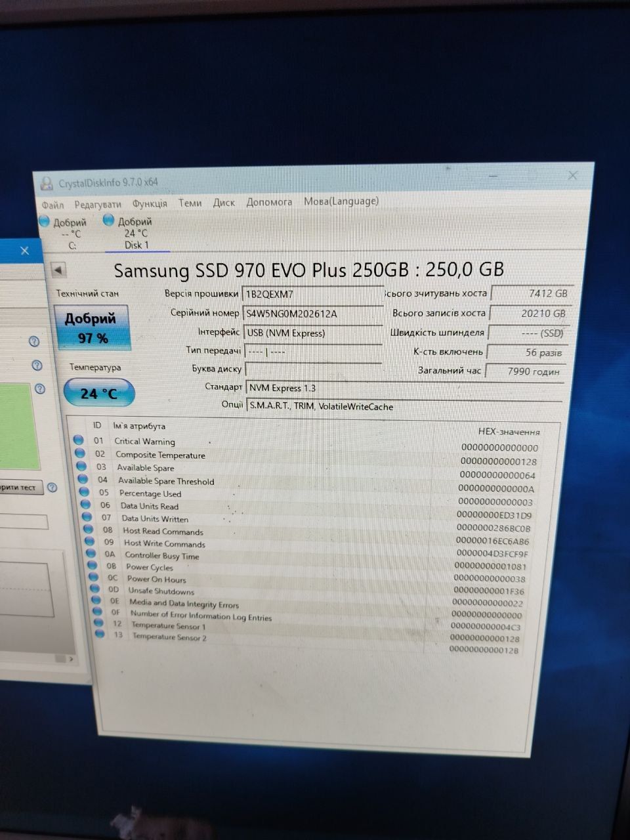Image resolution: width=630 pixels, height=840 pixels.
Task: Click the partially visible тест button in background window
Action: (x=21, y=488)
